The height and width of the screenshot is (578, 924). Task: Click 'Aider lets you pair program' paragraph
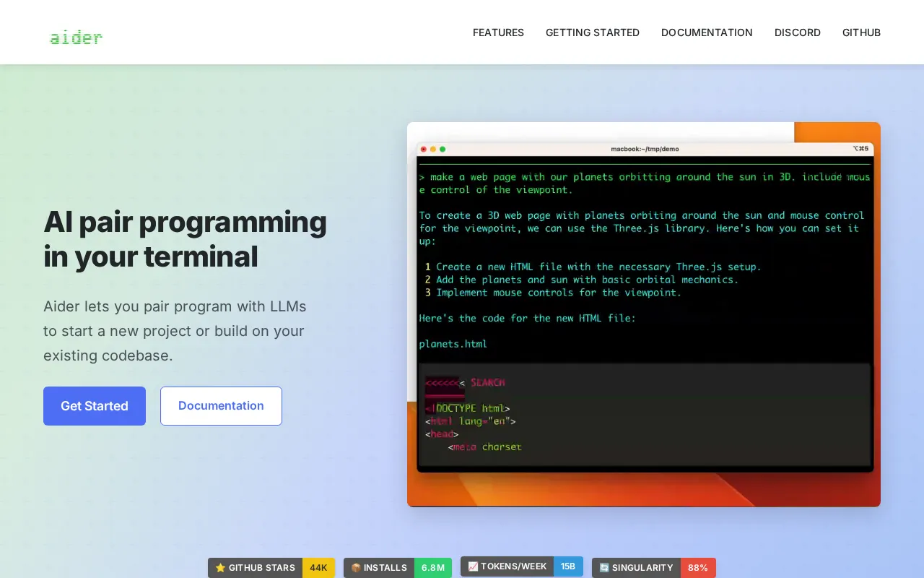tap(175, 331)
